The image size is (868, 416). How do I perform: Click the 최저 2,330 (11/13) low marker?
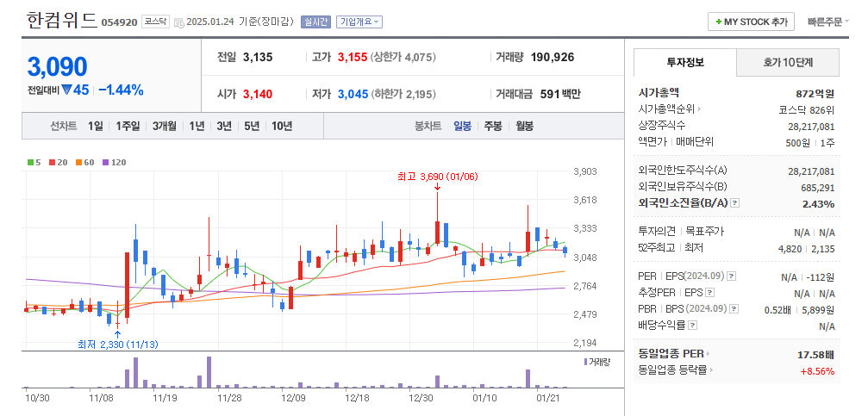pos(118,345)
